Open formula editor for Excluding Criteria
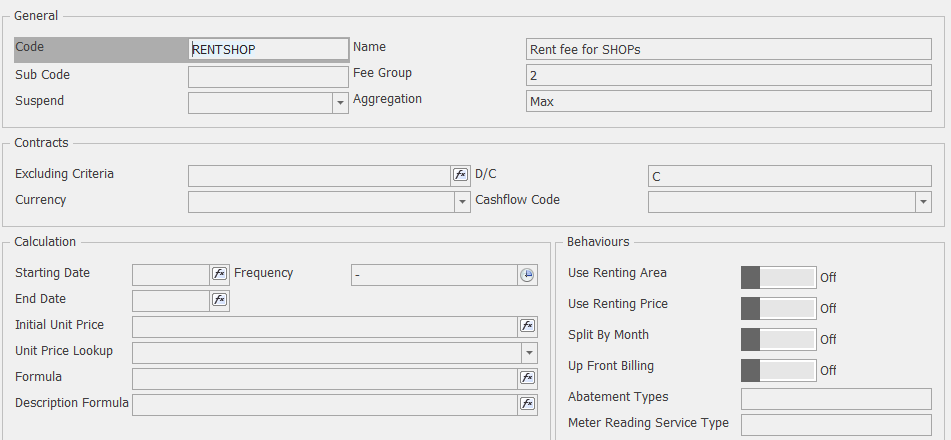 [460, 175]
